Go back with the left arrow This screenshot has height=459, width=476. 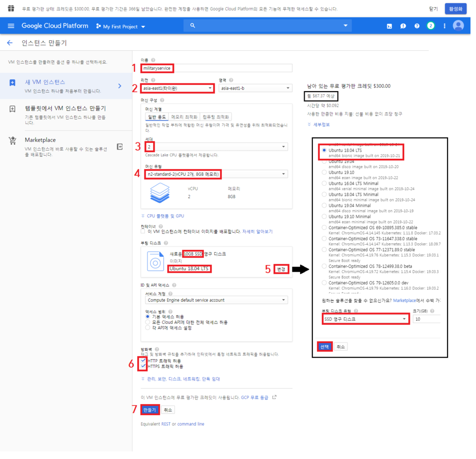(10, 43)
